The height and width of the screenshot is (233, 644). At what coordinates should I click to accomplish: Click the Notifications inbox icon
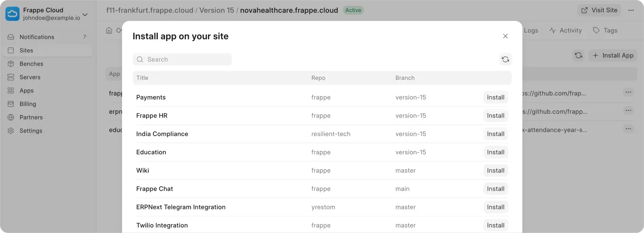pos(11,37)
